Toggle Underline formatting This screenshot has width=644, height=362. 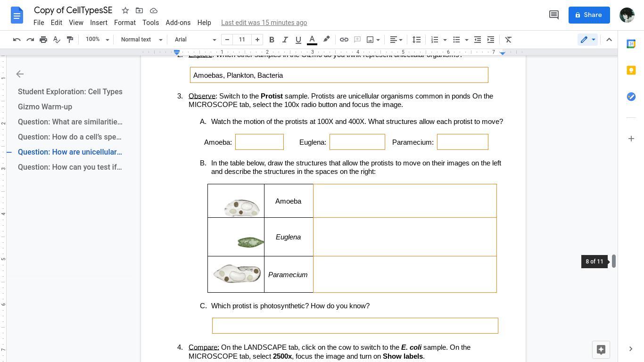[298, 40]
